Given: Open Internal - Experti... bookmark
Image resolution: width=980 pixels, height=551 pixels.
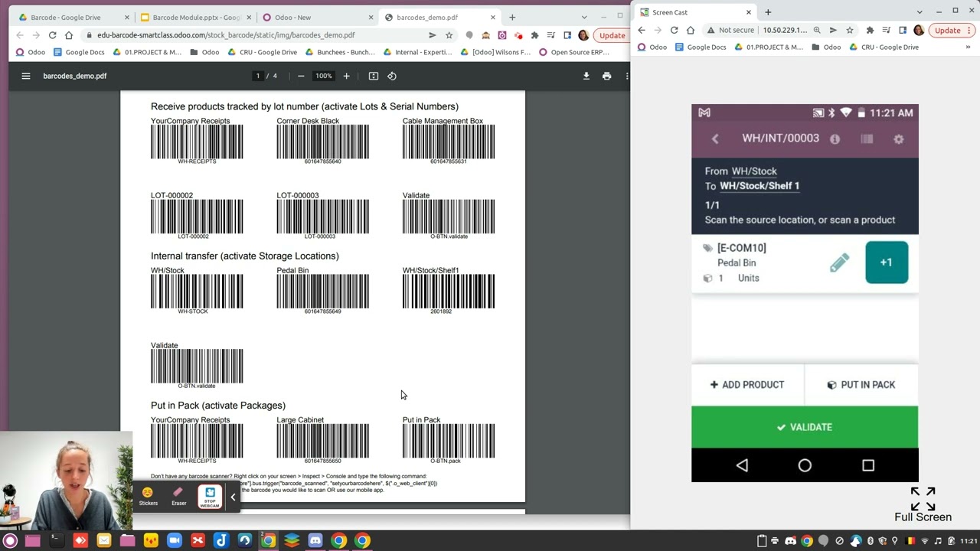Looking at the screenshot, I should [418, 52].
